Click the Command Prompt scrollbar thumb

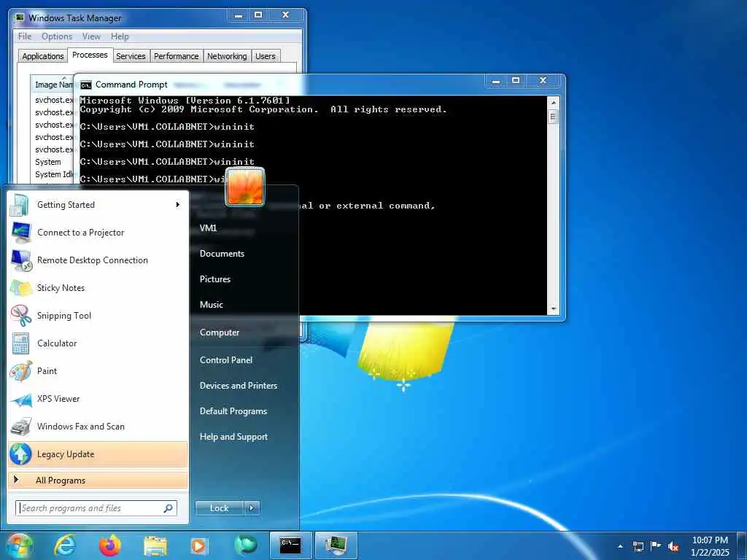click(x=553, y=117)
